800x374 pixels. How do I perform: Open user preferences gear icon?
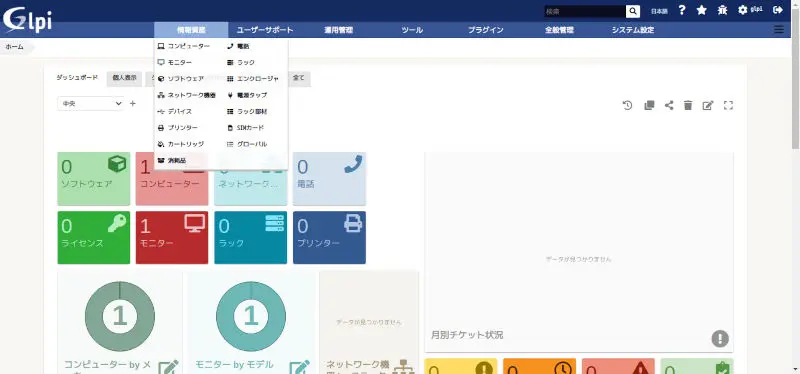pyautogui.click(x=742, y=10)
